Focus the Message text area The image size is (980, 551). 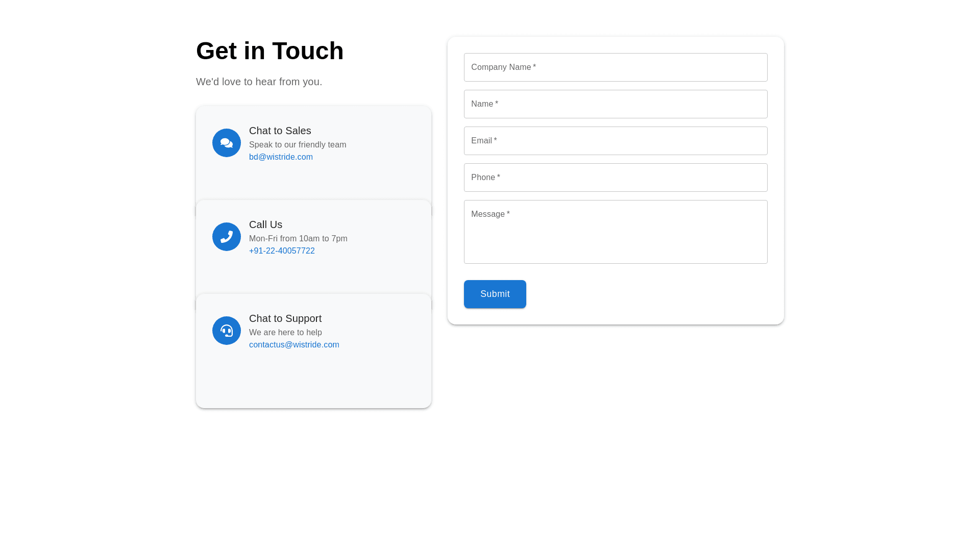(615, 232)
